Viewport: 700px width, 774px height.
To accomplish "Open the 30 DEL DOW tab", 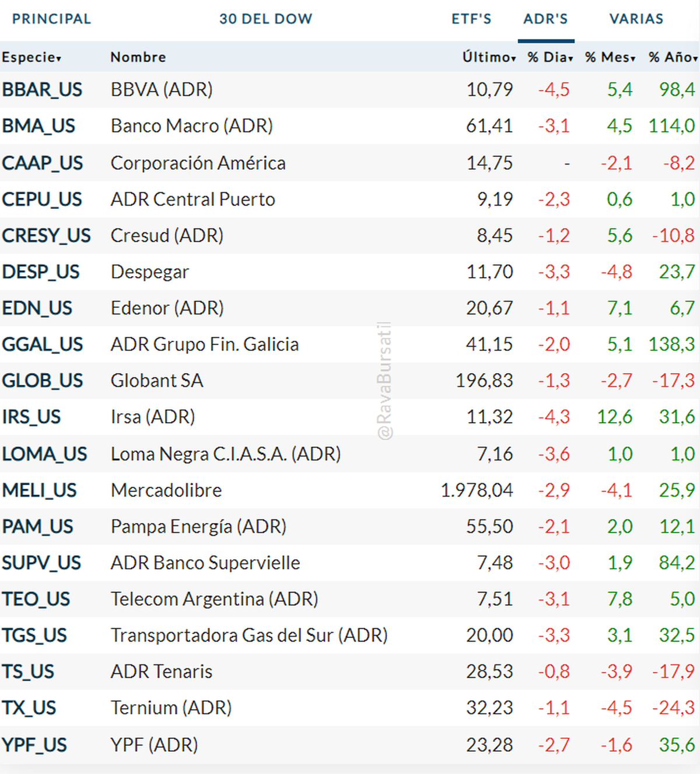I will point(265,19).
